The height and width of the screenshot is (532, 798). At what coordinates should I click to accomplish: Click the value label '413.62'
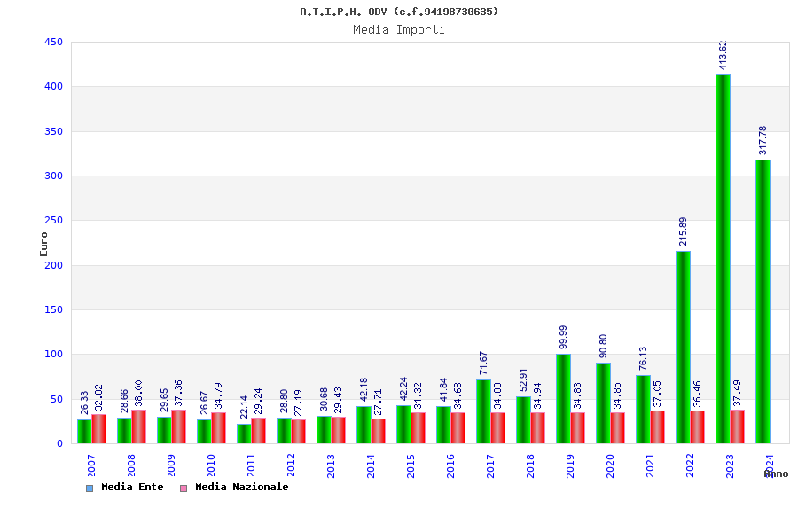(723, 55)
